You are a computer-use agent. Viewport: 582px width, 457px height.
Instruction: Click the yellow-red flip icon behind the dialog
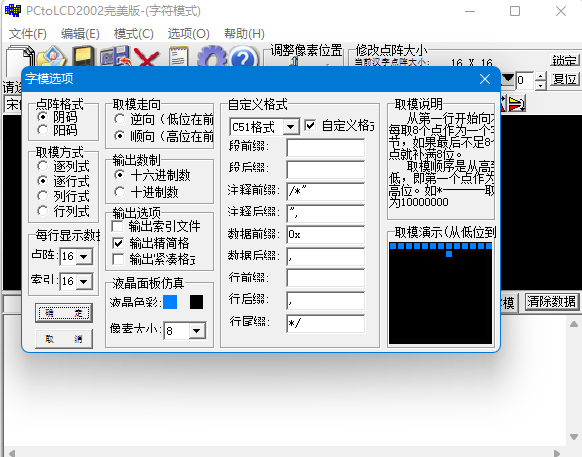pos(517,104)
